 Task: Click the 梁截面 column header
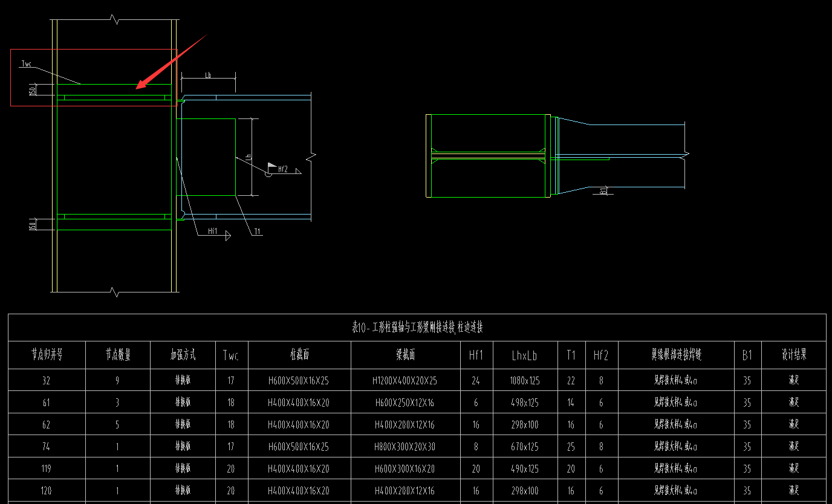click(405, 355)
